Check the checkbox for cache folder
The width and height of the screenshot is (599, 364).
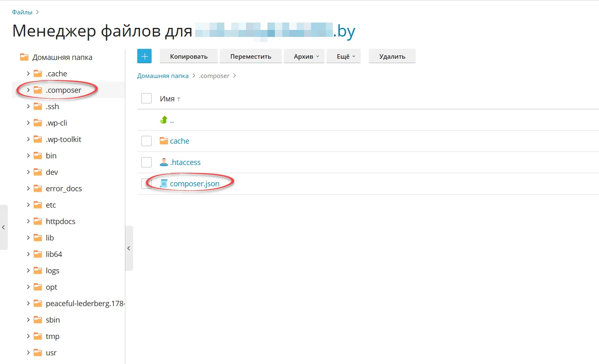[x=146, y=141]
